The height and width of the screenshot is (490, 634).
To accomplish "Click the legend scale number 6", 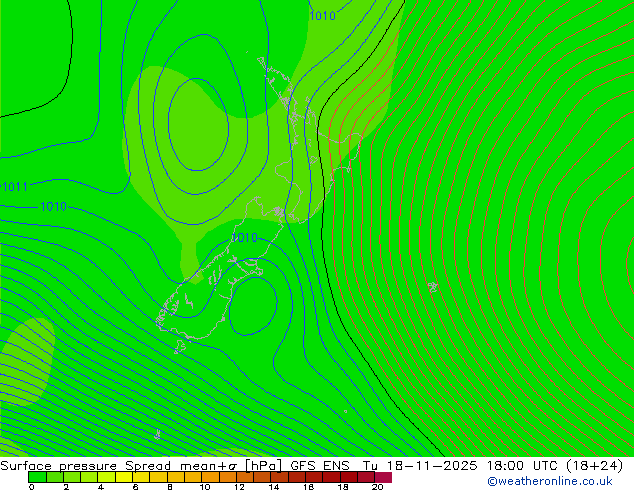I will point(135,487).
